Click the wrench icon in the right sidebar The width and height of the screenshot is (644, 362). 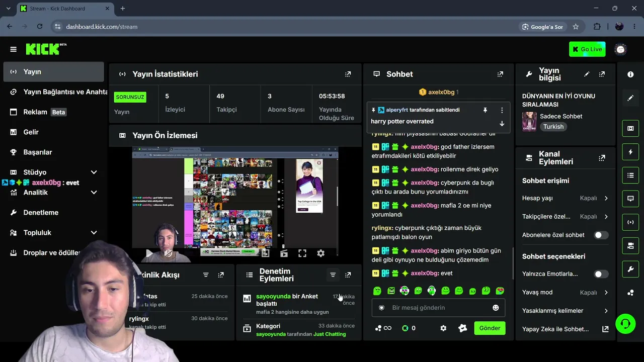coord(630,269)
